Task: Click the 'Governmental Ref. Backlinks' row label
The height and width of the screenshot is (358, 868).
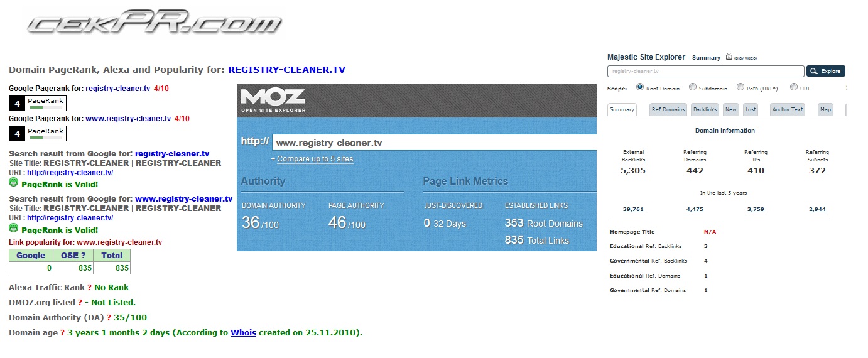Action: 648,261
